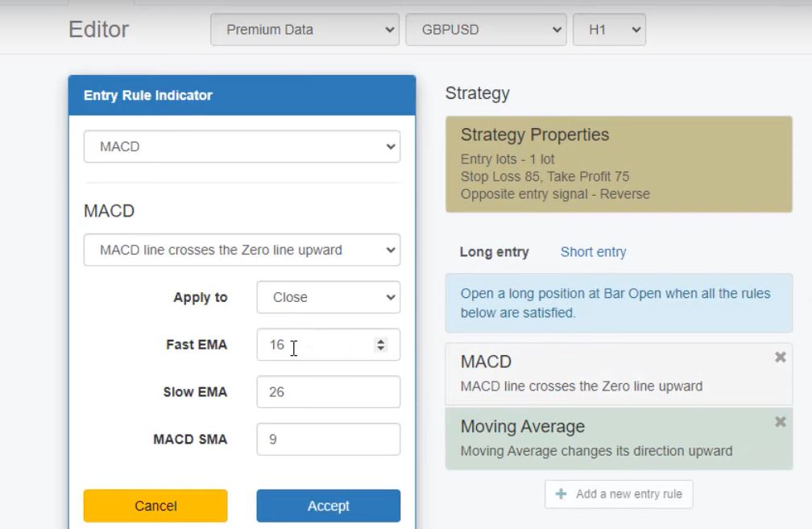
Task: Click the plus icon to add rule
Action: [561, 494]
